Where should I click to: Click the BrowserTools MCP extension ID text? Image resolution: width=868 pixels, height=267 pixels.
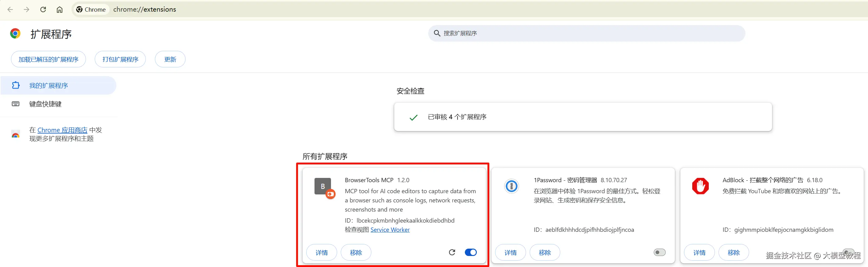[400, 220]
